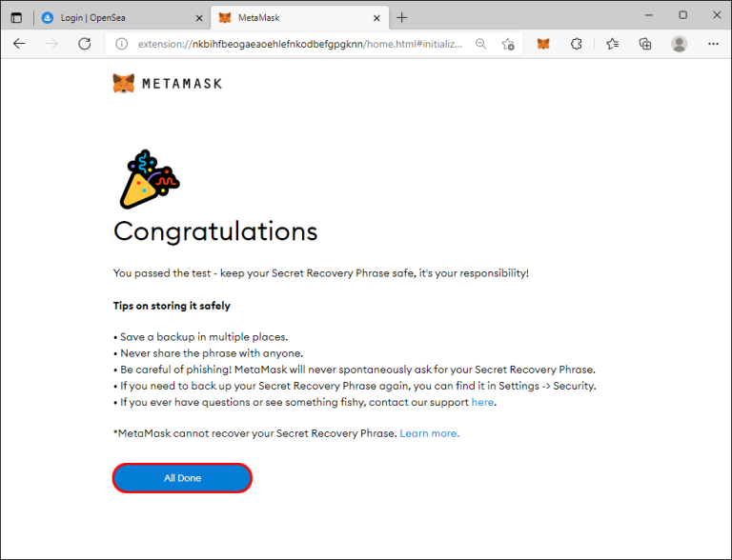Click the address bar URL field
Screen dimensions: 732x560
click(295, 44)
